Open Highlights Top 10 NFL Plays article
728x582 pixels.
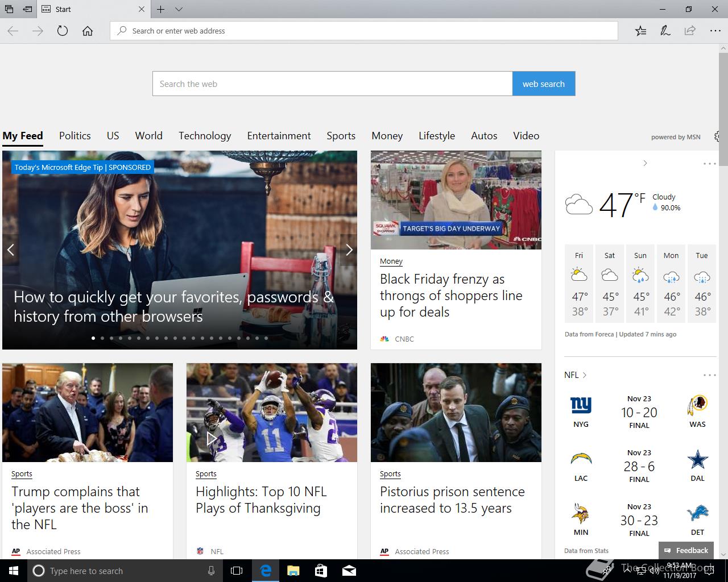[261, 500]
